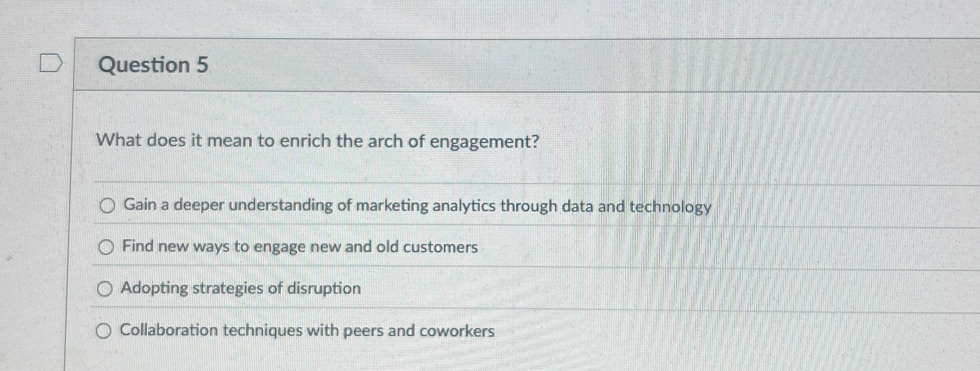The image size is (980, 371).
Task: Pick the 'Adopting strategies of disruption' answer
Action: pos(104,289)
